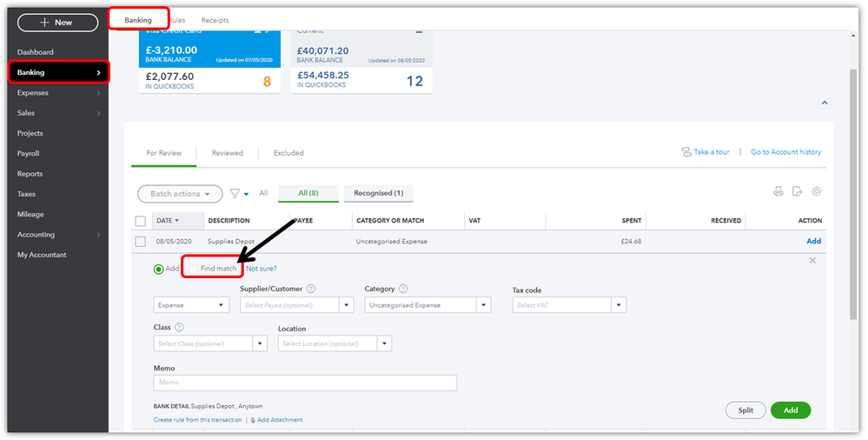This screenshot has height=440, width=868.
Task: Click the Add Attachment link
Action: tap(280, 420)
